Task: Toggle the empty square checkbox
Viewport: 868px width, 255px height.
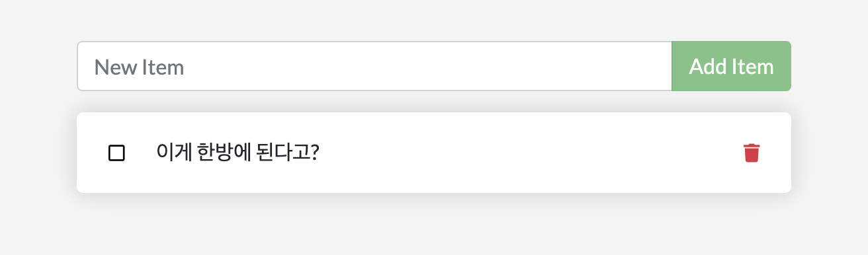Action: click(x=116, y=153)
